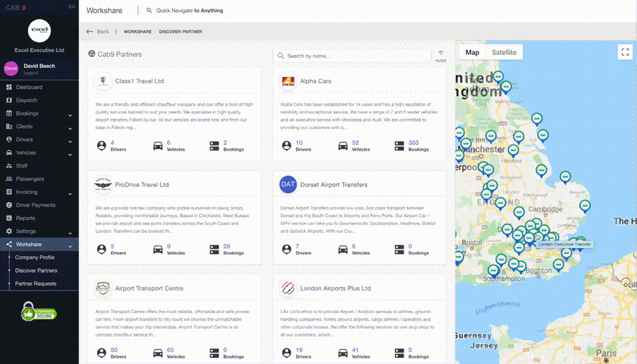Click the Quick Navigate search icon
Viewport: 637px width, 364px height.
(149, 10)
